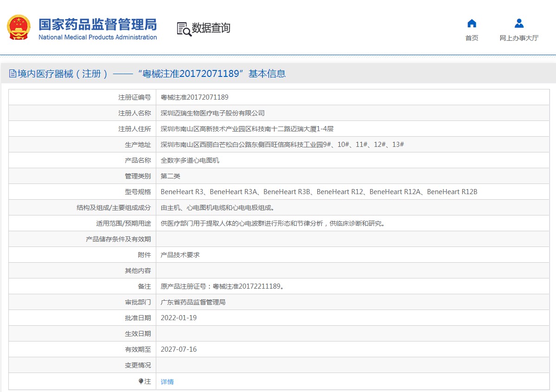Screen dimensions: 556x392
Task: Open the 详情 link
Action: click(x=167, y=382)
